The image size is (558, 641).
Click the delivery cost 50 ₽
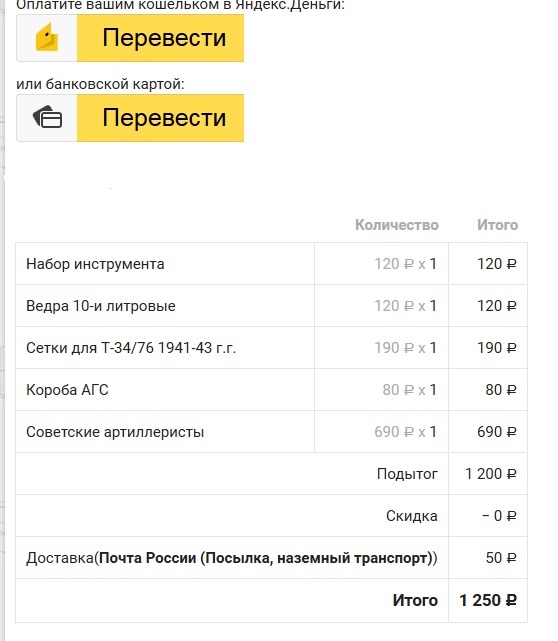coord(501,558)
